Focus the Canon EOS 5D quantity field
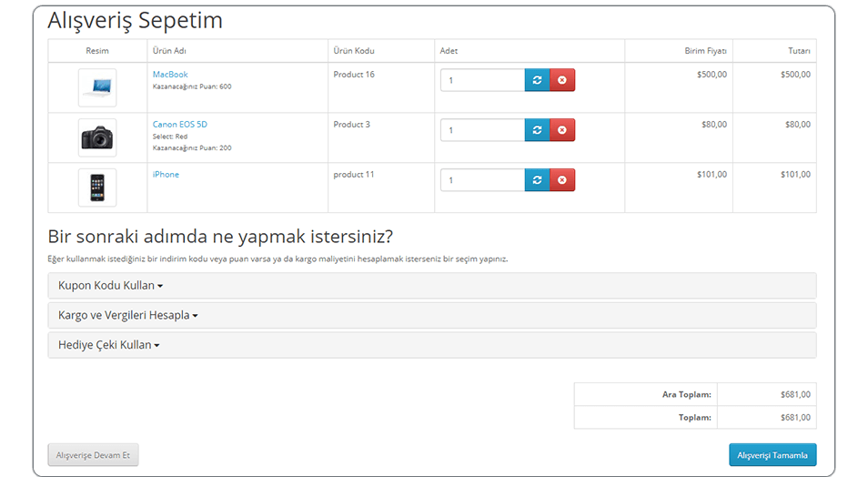The image size is (868, 477). (x=483, y=129)
